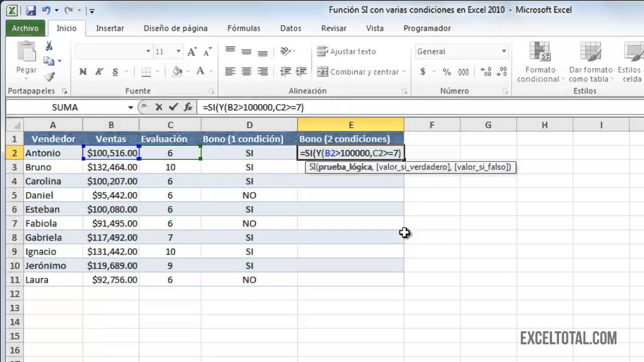The height and width of the screenshot is (362, 644).
Task: Switch to the Revisar tab
Action: coord(334,28)
